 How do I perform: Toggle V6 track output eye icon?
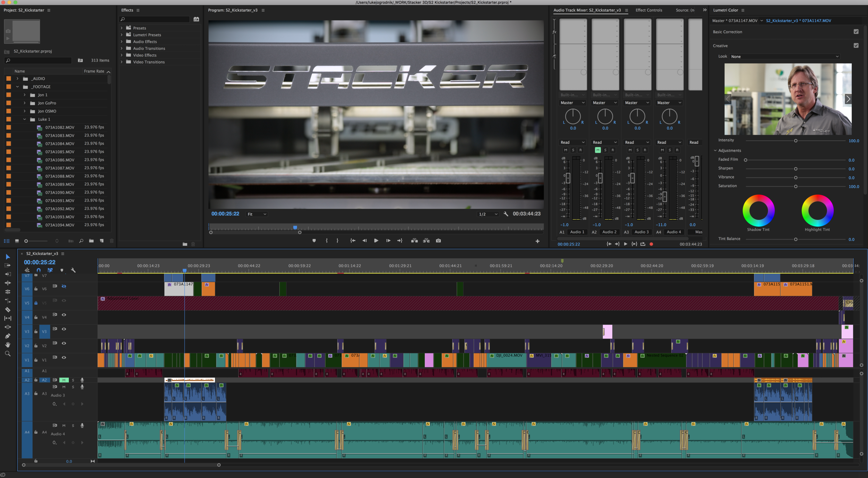coord(64,286)
